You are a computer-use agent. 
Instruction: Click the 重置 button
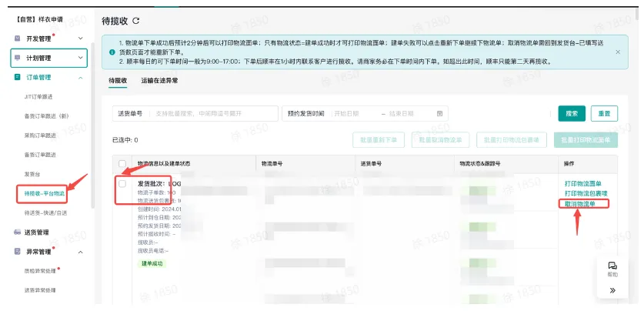pyautogui.click(x=604, y=113)
